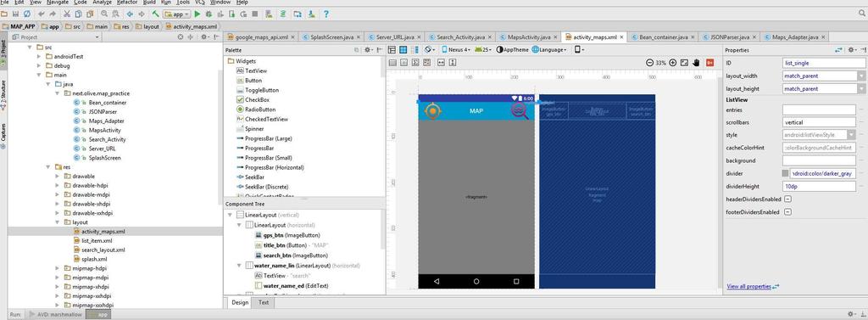This screenshot has width=868, height=320.
Task: Click the Synchronize refresh icon in toolbar
Action: coord(27,14)
